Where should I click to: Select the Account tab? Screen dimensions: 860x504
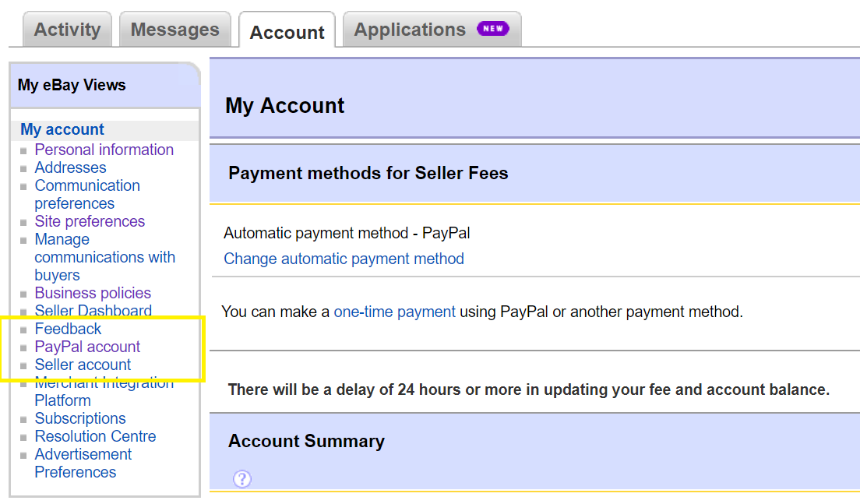coord(287,31)
